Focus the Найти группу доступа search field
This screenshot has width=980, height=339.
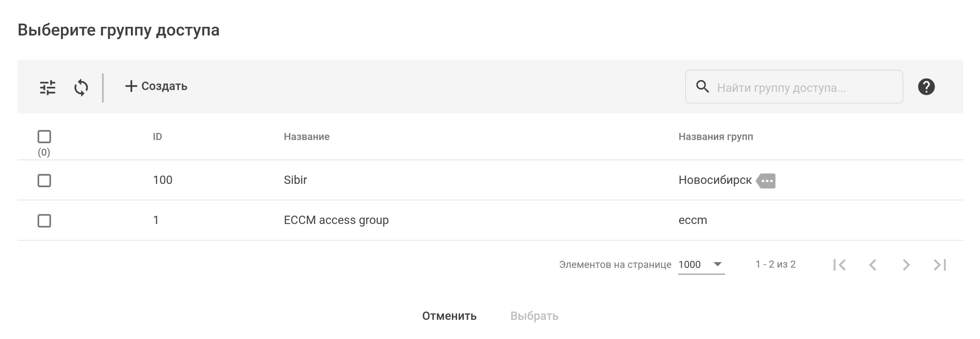805,88
